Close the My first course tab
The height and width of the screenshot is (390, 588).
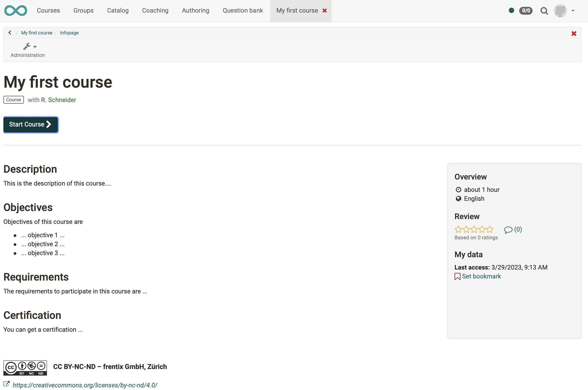point(325,10)
